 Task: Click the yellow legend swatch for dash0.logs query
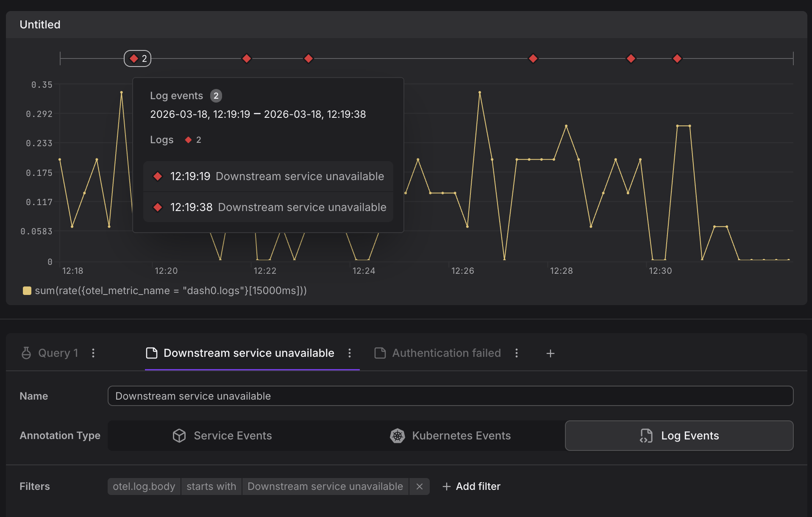tap(27, 291)
